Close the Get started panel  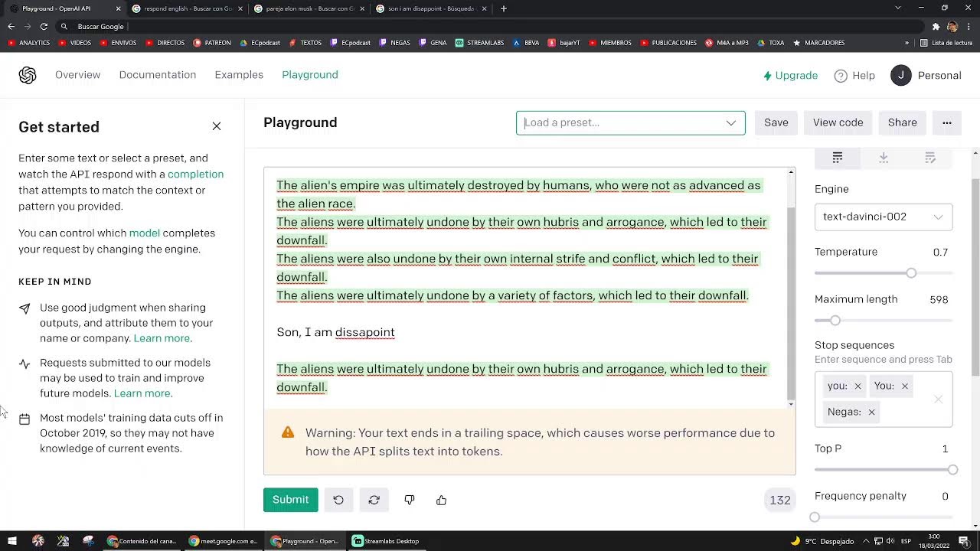click(217, 126)
